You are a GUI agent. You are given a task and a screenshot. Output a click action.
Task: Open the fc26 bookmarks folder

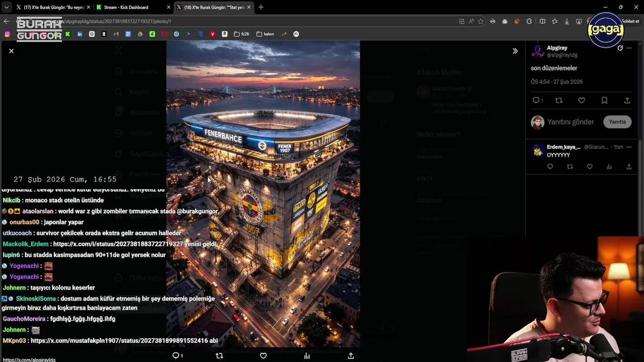[241, 34]
